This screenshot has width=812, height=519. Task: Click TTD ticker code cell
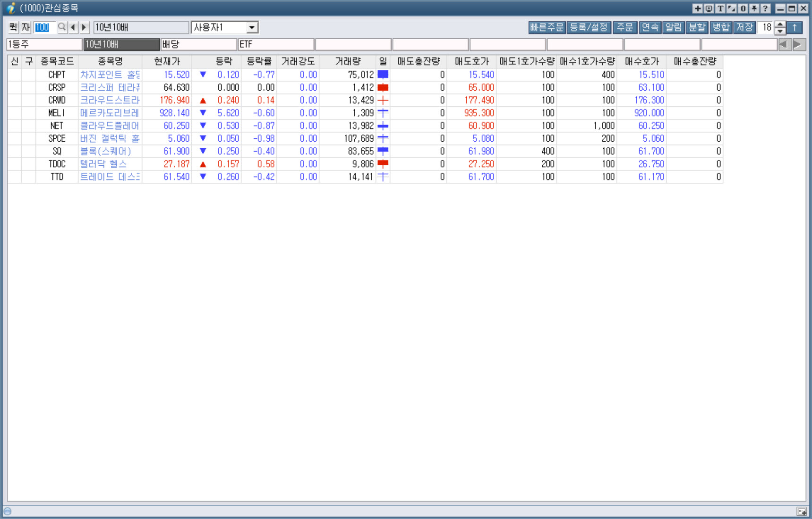(57, 177)
